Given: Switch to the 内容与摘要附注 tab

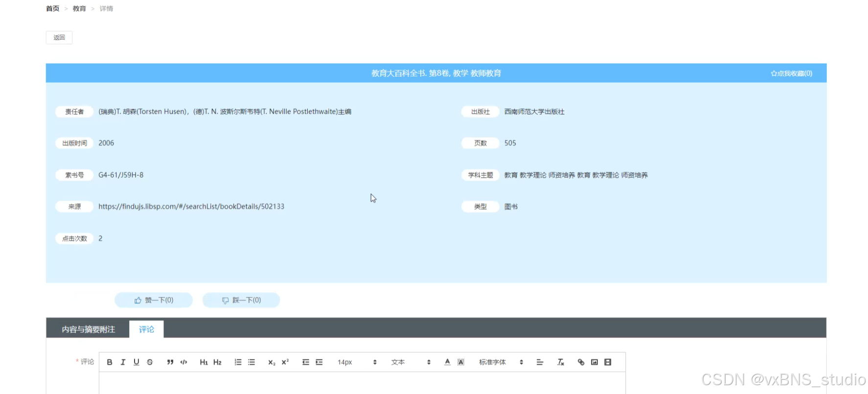Looking at the screenshot, I should click(x=89, y=329).
